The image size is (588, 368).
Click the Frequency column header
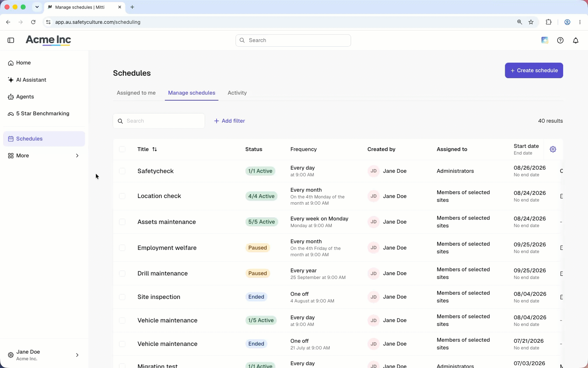[x=303, y=149]
